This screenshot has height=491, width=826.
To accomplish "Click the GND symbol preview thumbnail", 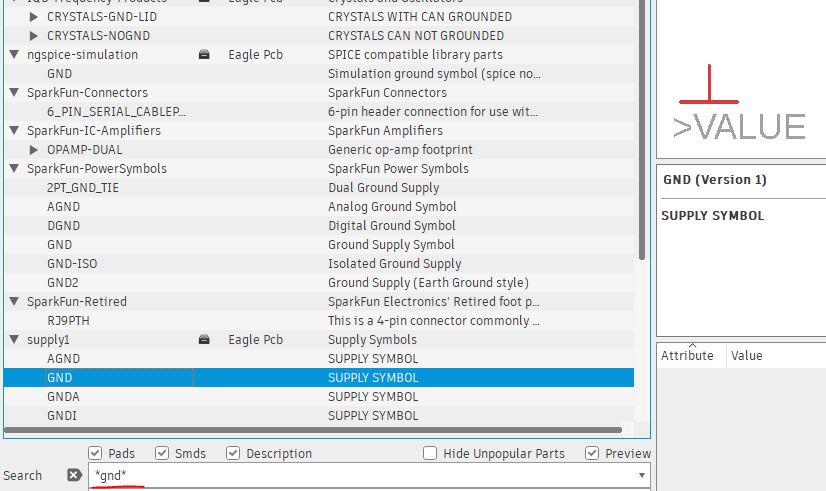I will tap(741, 103).
